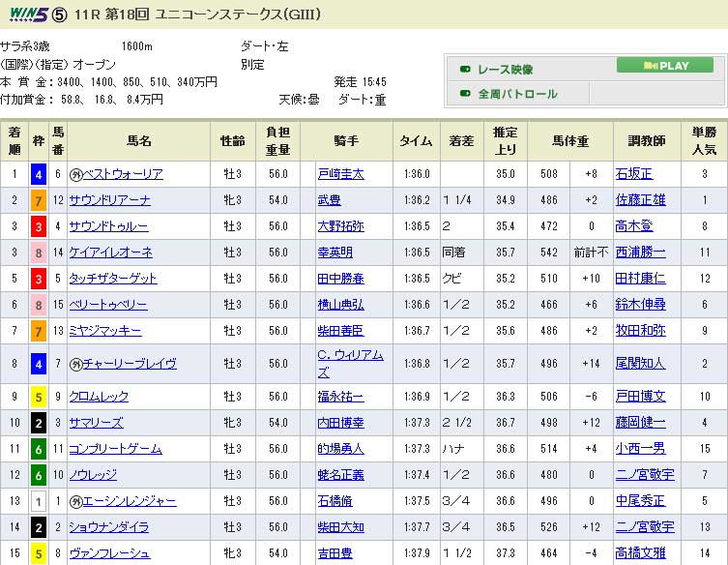The width and height of the screenshot is (728, 565).
Task: Open jockey 蛯名正義 profile
Action: coord(340,474)
